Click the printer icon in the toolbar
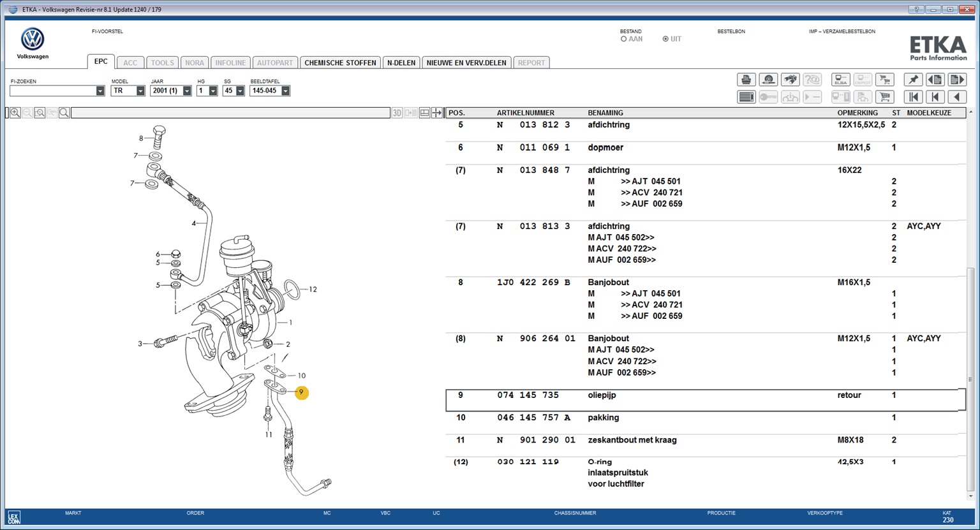Image resolution: width=980 pixels, height=530 pixels. [x=746, y=80]
